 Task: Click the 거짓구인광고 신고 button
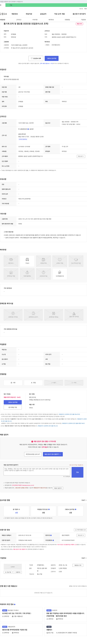(80, 530)
